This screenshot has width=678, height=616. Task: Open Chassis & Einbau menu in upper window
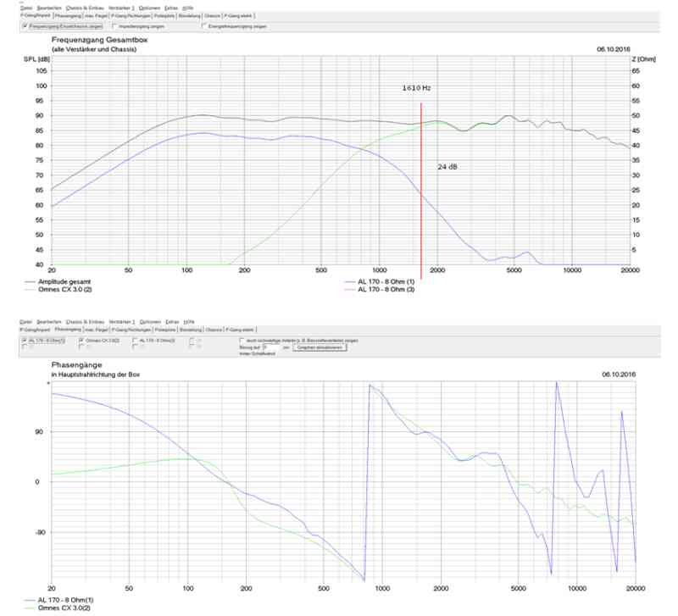(85, 8)
